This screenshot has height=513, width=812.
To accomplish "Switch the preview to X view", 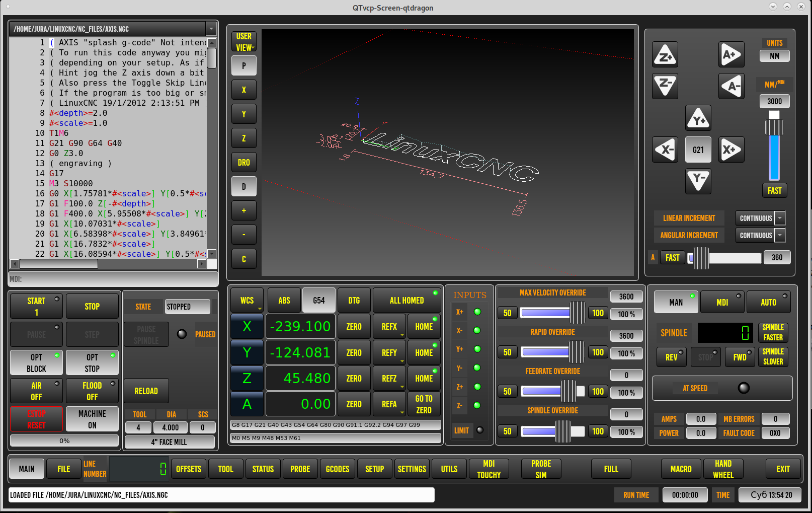I will [x=244, y=90].
